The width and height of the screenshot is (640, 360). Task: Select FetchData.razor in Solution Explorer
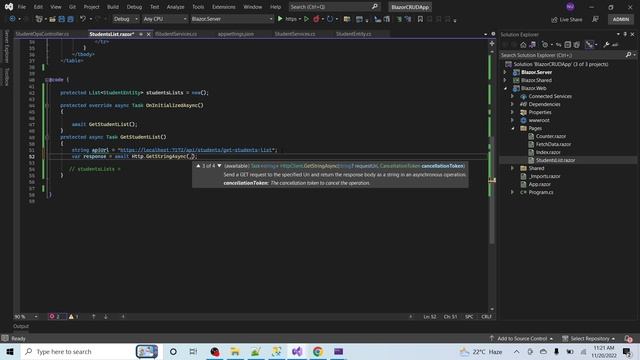coord(553,144)
